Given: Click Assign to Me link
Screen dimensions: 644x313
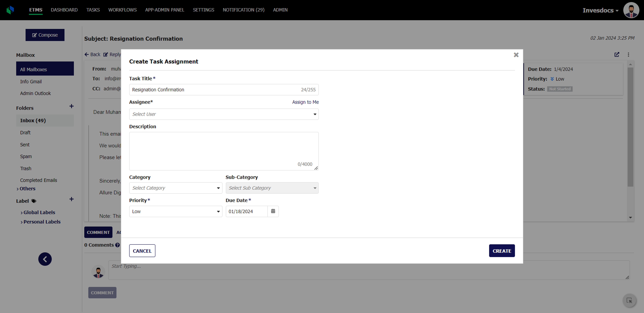Looking at the screenshot, I should [x=305, y=102].
